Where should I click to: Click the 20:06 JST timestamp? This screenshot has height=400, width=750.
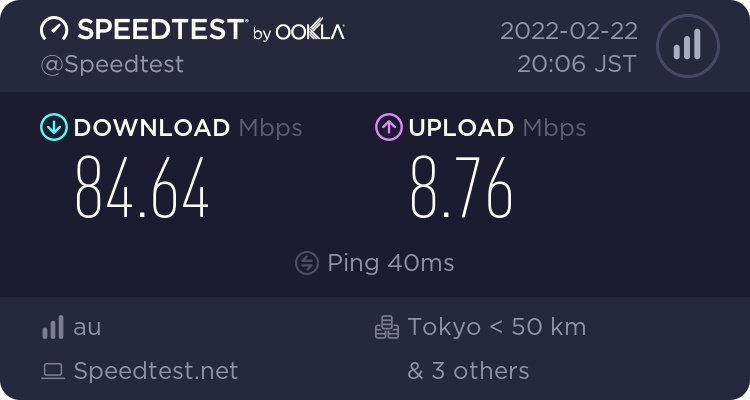[x=576, y=64]
